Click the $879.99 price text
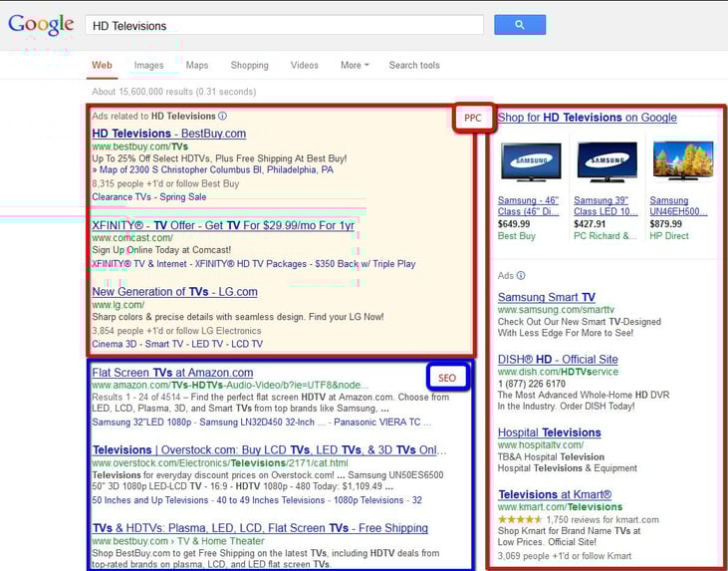 pos(666,224)
